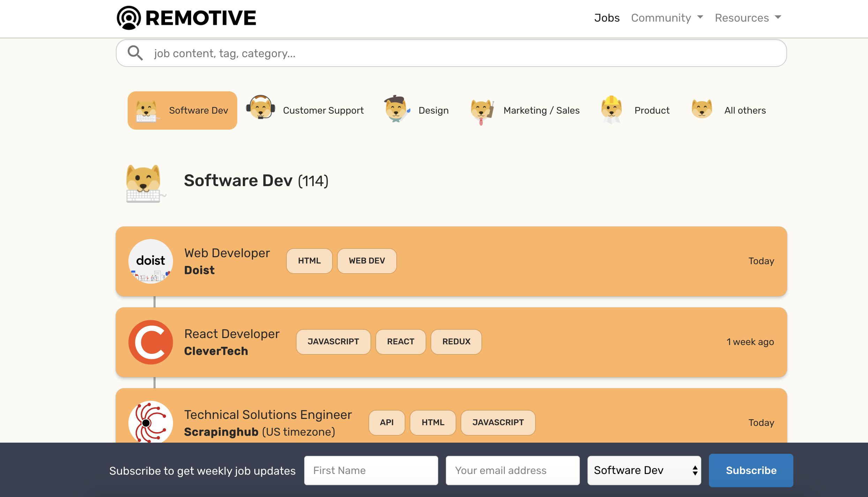Click the Doist company logo
Screen dimensions: 868x497
(x=151, y=261)
